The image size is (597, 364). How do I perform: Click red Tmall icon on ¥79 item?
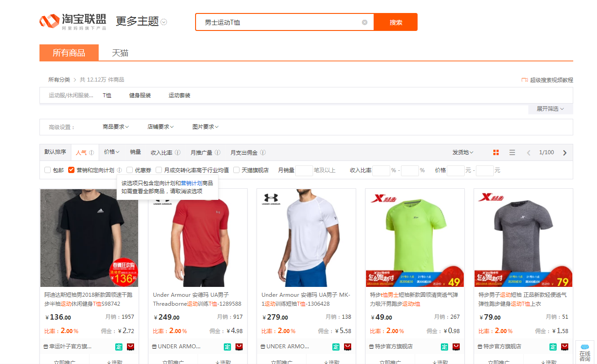point(565,347)
